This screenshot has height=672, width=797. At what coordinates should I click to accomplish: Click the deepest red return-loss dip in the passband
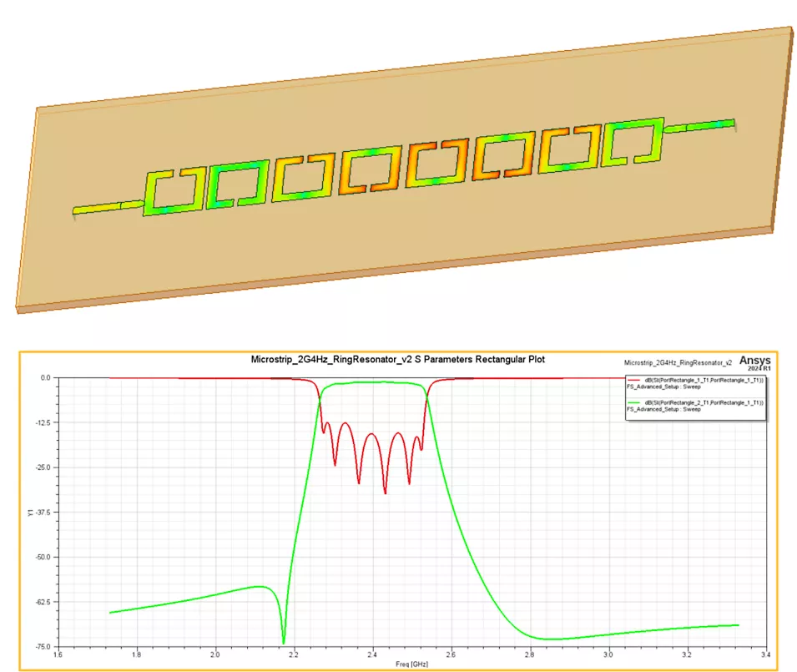(x=385, y=493)
